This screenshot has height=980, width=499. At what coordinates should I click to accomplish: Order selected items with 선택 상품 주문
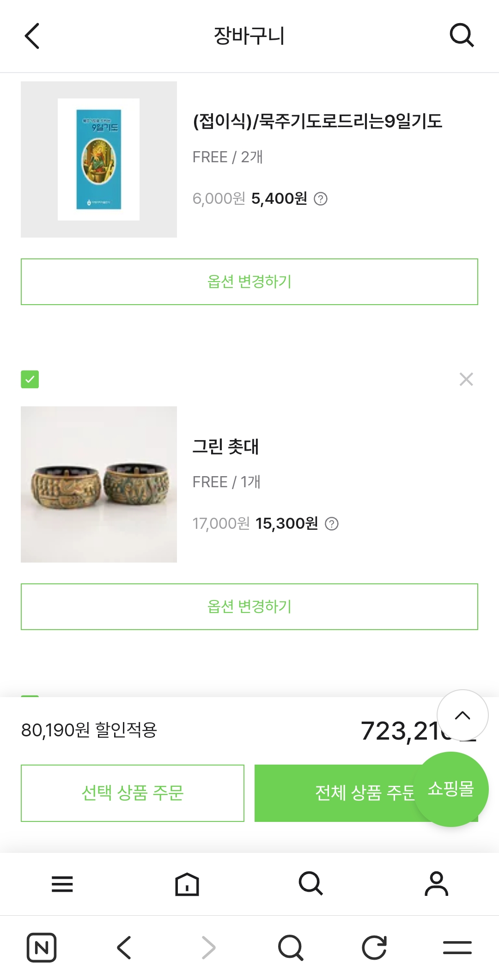click(x=133, y=793)
